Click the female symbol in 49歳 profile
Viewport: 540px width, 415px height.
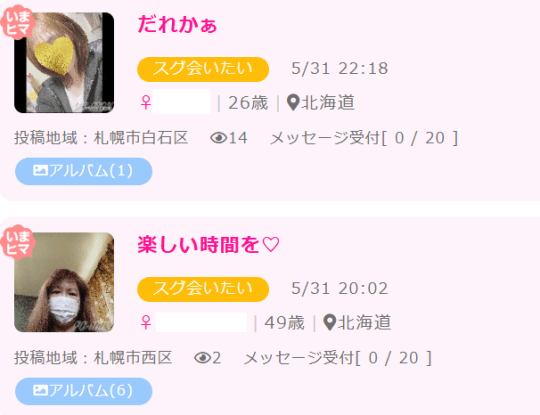[146, 323]
